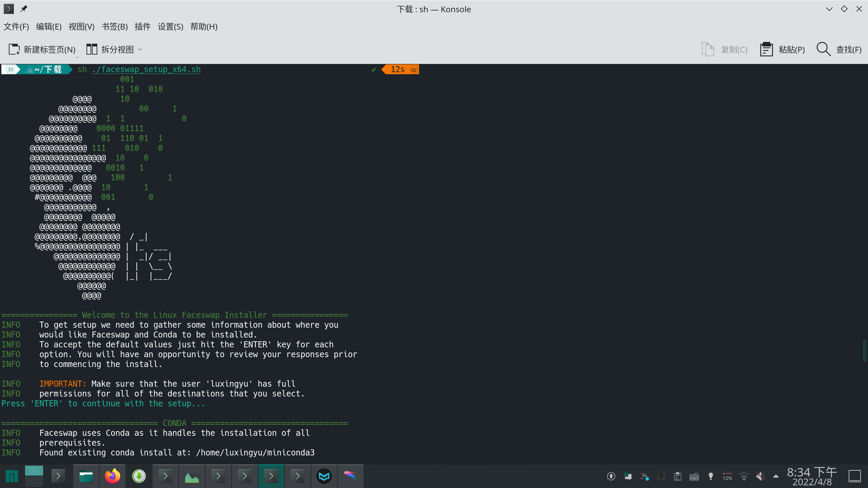
Task: Open the mountain image viewer task
Action: [x=192, y=476]
